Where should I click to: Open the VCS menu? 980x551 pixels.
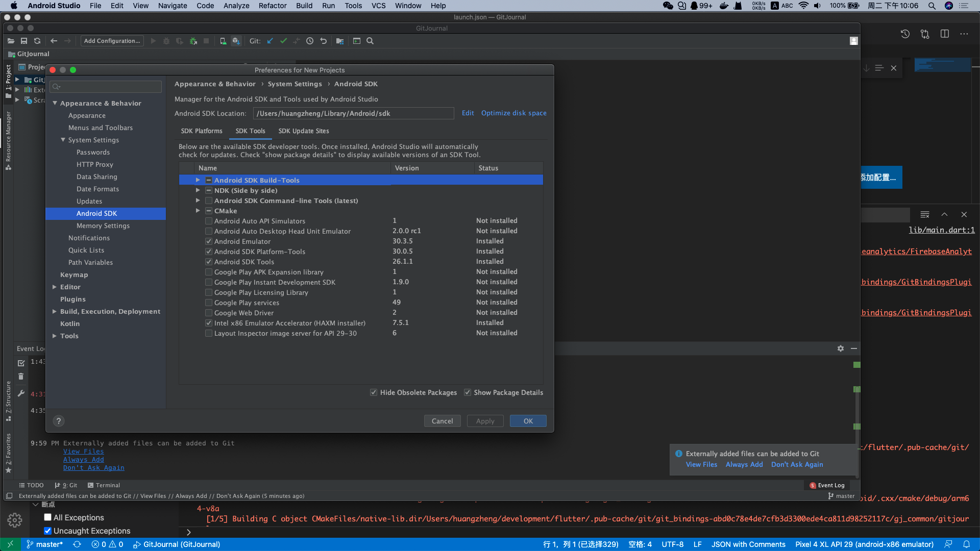pos(378,6)
